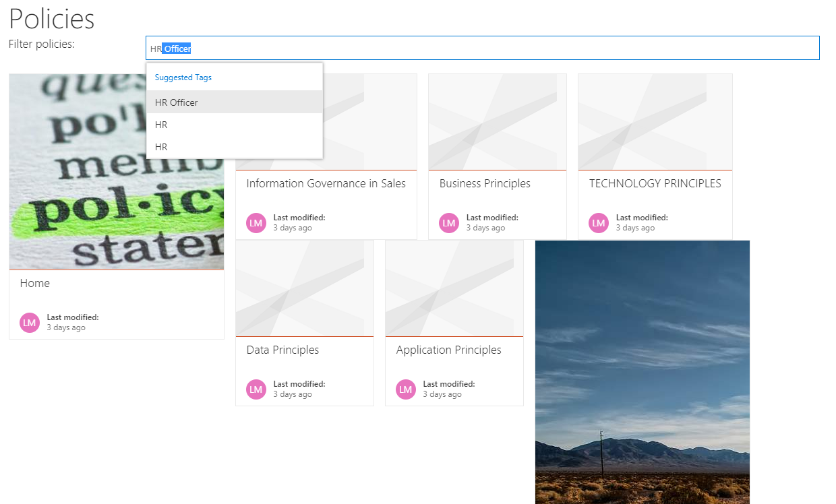
Task: Click the placeholder image above Business Principles
Action: click(x=497, y=121)
